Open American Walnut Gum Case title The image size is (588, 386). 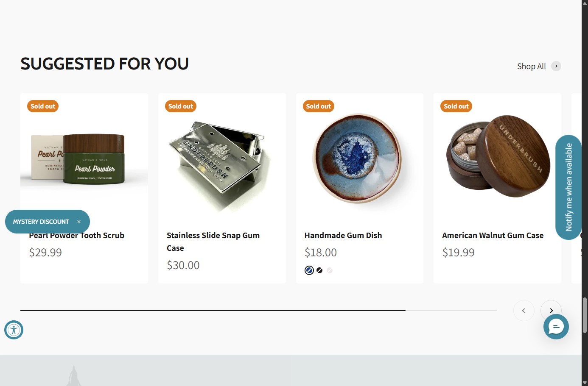(493, 236)
